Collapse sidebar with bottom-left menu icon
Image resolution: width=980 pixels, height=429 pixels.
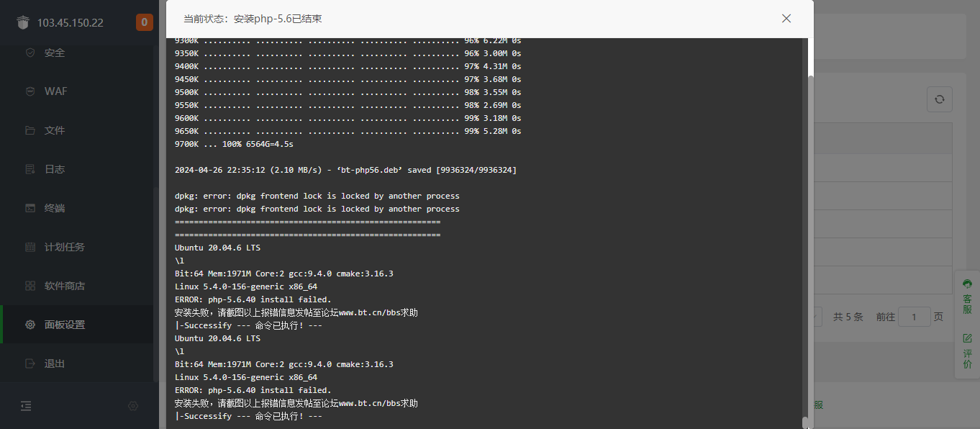pos(26,406)
